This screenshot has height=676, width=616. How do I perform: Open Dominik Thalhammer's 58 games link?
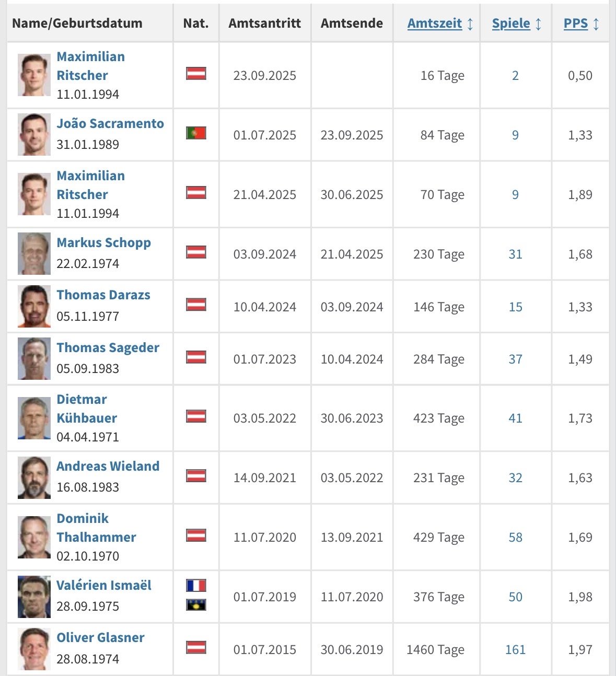click(x=515, y=538)
